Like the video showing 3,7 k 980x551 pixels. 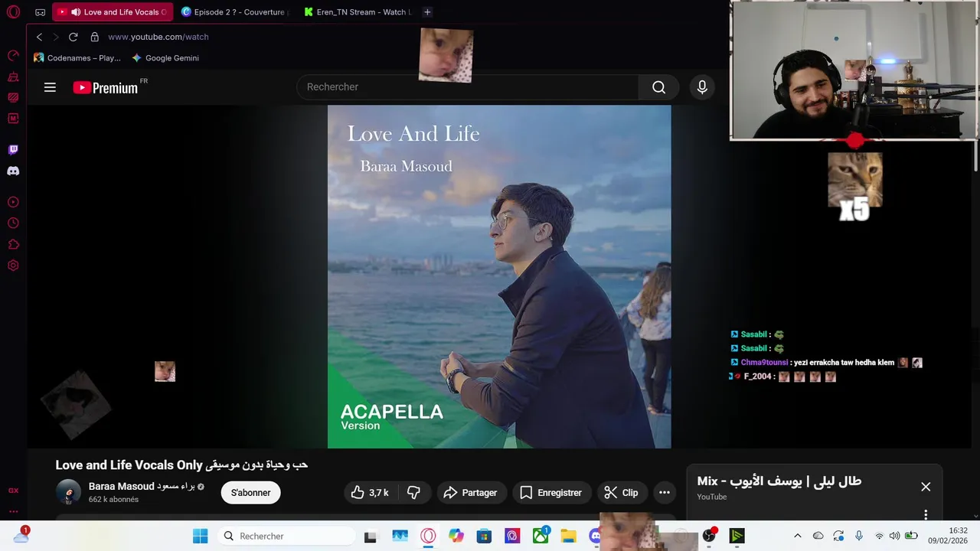[371, 493]
